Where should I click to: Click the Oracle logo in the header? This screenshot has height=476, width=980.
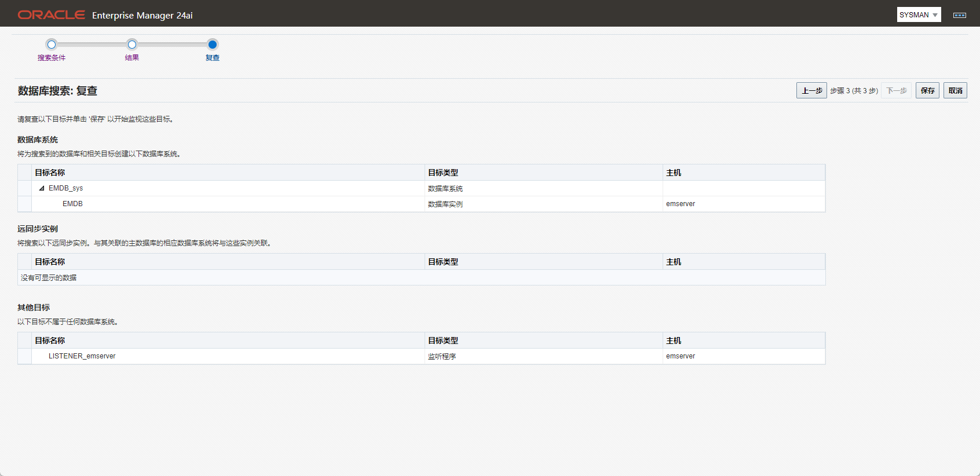pyautogui.click(x=52, y=15)
